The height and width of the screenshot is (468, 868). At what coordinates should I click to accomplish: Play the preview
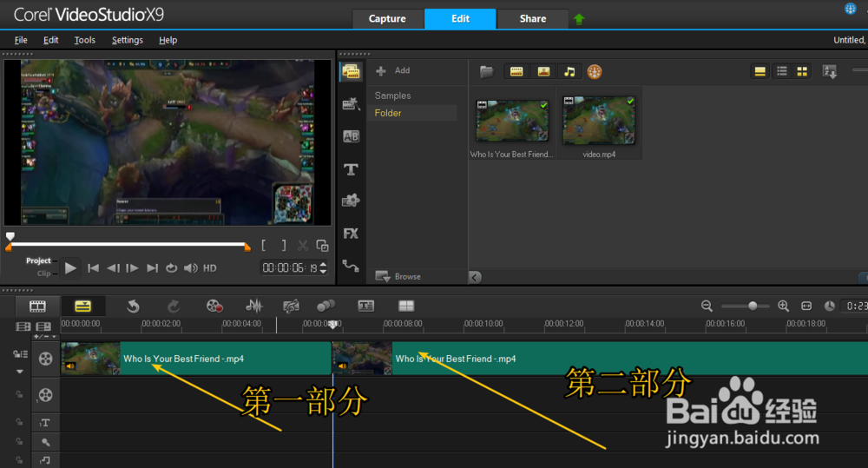point(69,268)
